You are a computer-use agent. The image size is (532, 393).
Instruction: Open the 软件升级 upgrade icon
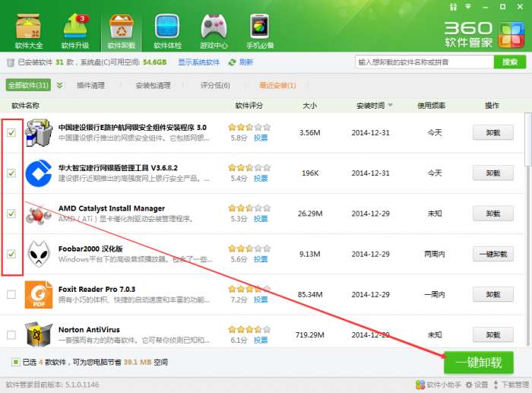(x=75, y=32)
